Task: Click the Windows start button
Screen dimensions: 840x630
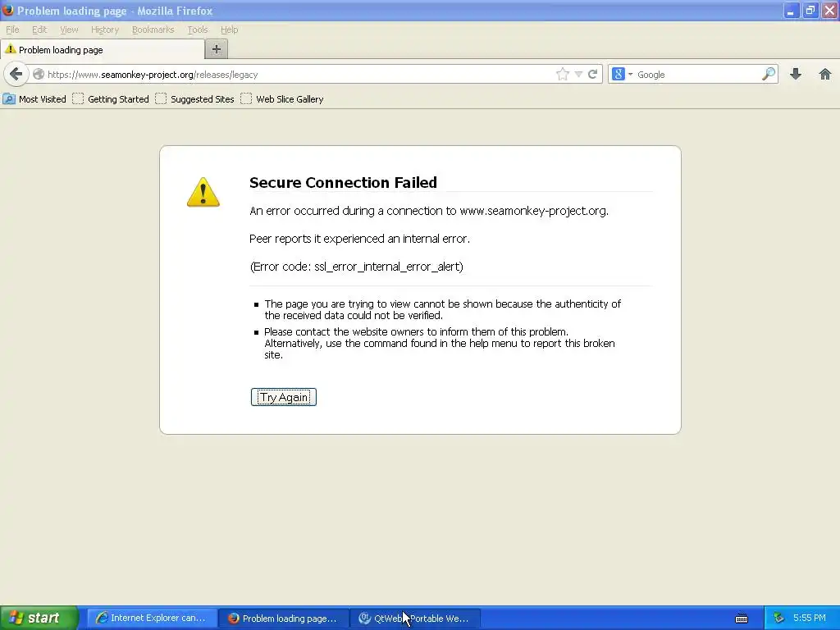Action: click(x=39, y=618)
